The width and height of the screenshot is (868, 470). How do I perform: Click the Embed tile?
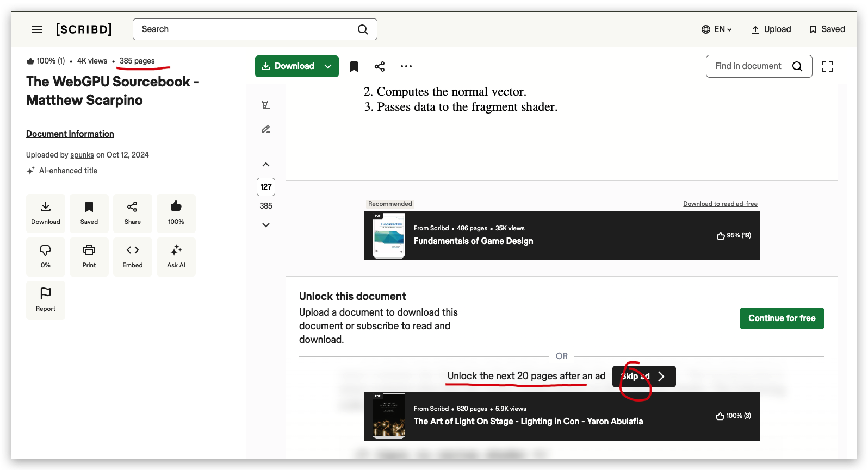133,257
